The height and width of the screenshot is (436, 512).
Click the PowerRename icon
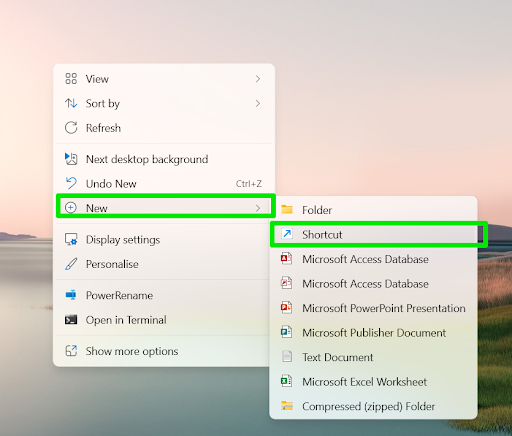click(x=71, y=295)
